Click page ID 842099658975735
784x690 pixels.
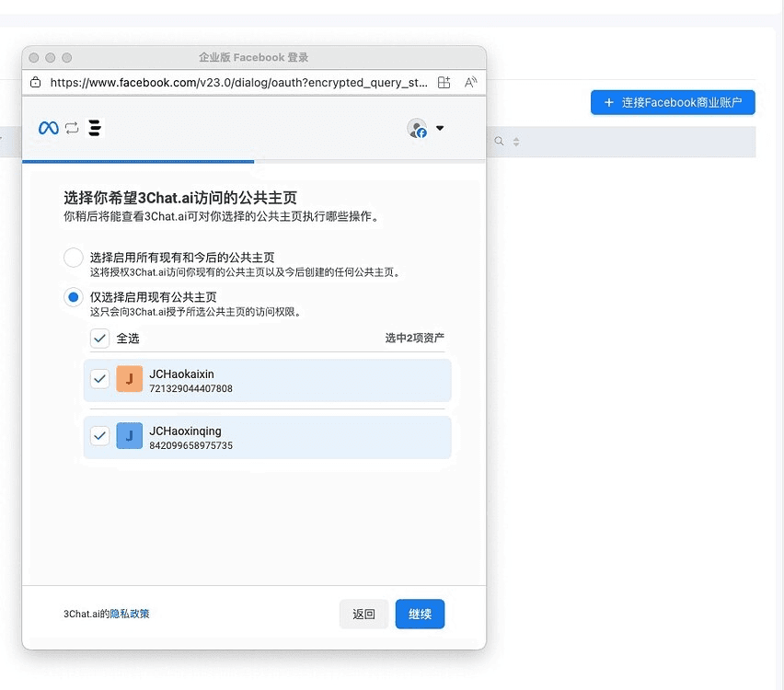coord(191,445)
